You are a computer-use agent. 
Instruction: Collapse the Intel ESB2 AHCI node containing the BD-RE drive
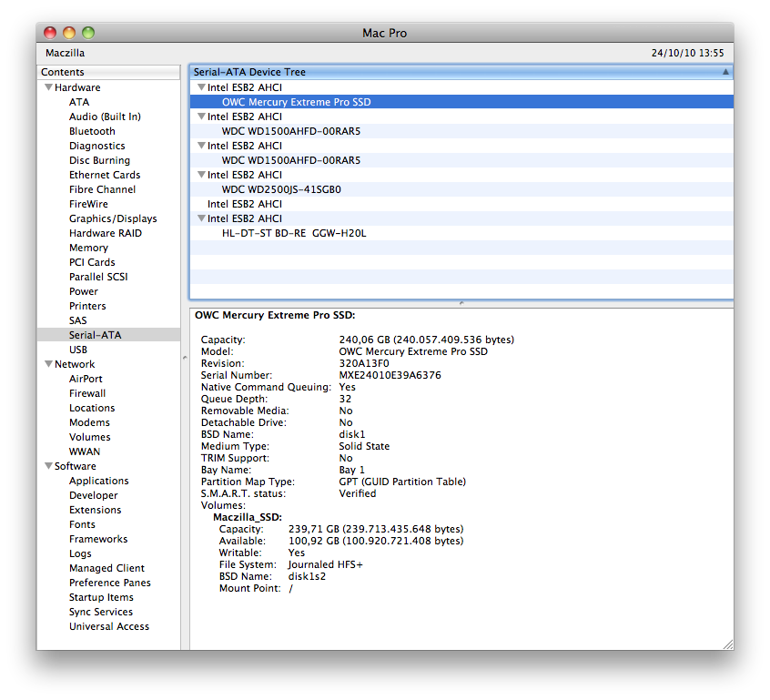click(200, 218)
